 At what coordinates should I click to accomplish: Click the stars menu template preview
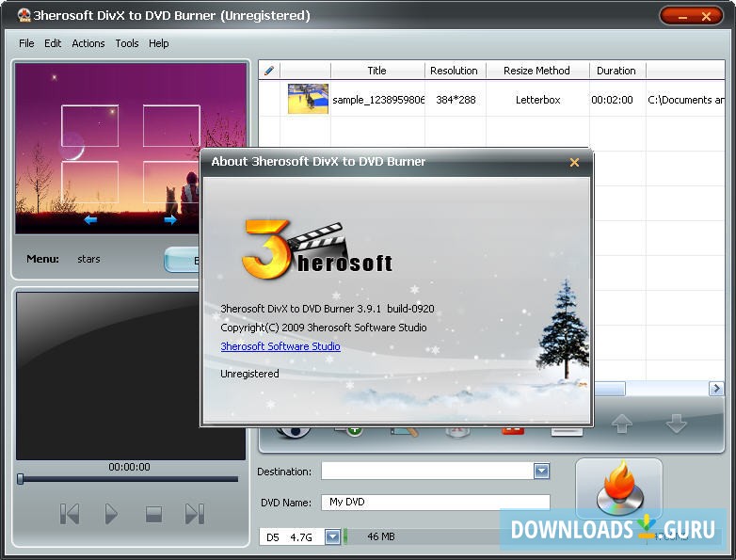(x=132, y=148)
